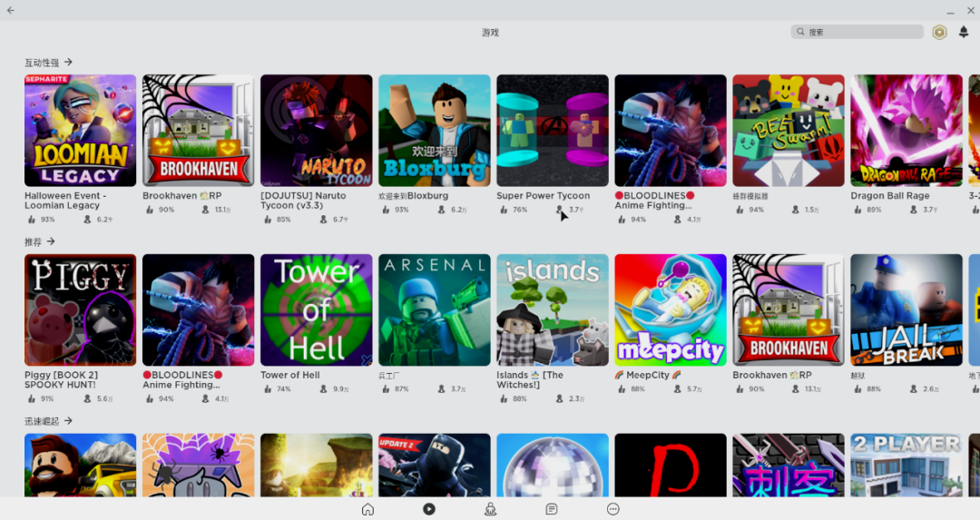Go back using the top-left arrow

11,10
